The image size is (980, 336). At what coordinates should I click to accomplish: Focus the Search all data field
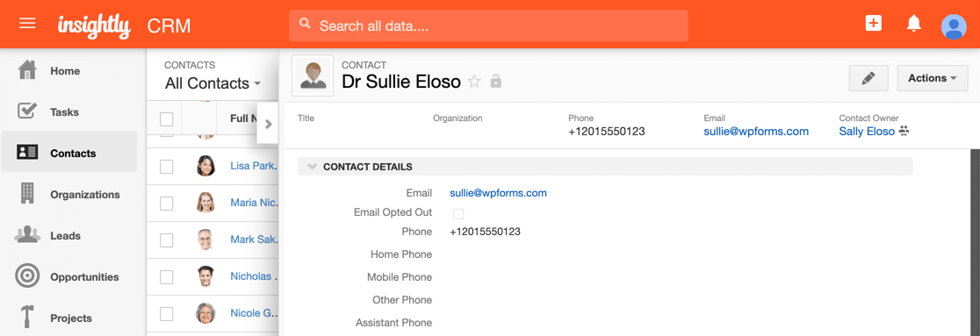pyautogui.click(x=488, y=26)
